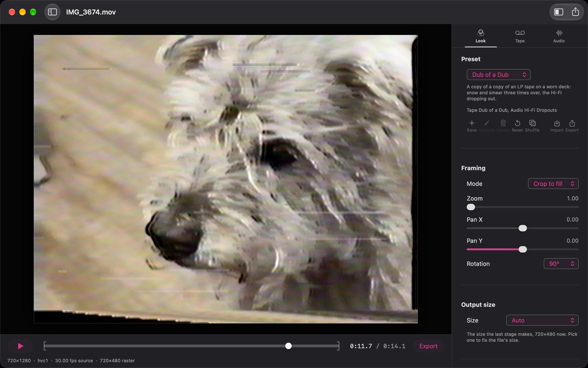Image resolution: width=588 pixels, height=368 pixels.
Task: Click the Zoom slider handle
Action: point(471,207)
